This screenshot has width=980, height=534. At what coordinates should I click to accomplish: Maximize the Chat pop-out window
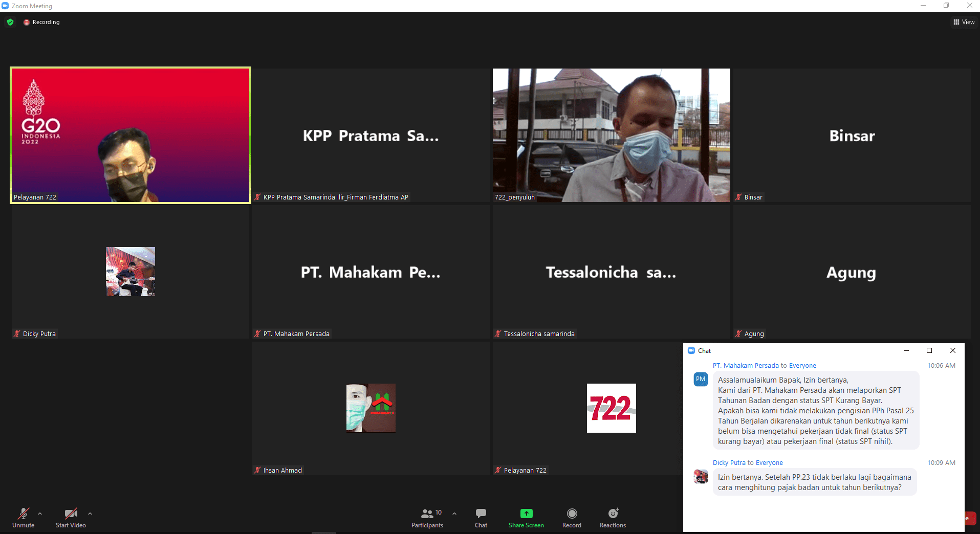pyautogui.click(x=929, y=351)
